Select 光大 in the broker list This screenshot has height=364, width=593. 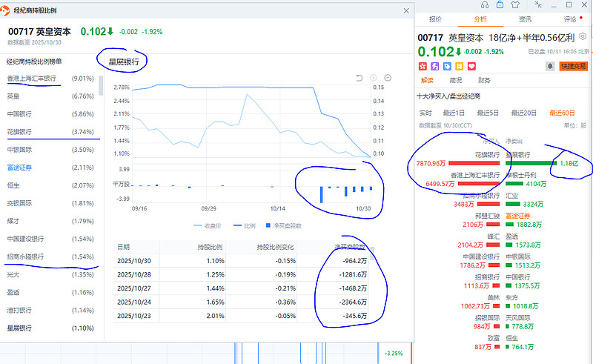pos(50,274)
